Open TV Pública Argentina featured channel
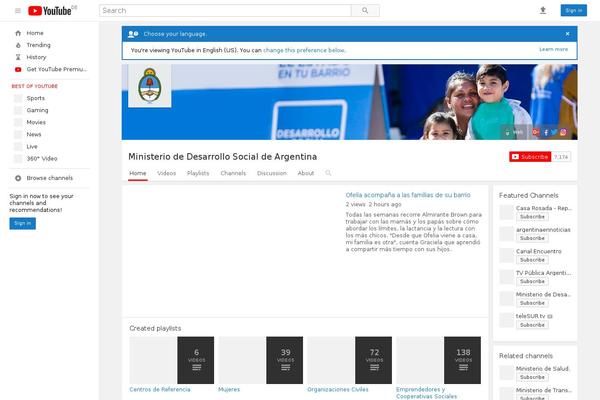600x400 pixels. coord(543,273)
